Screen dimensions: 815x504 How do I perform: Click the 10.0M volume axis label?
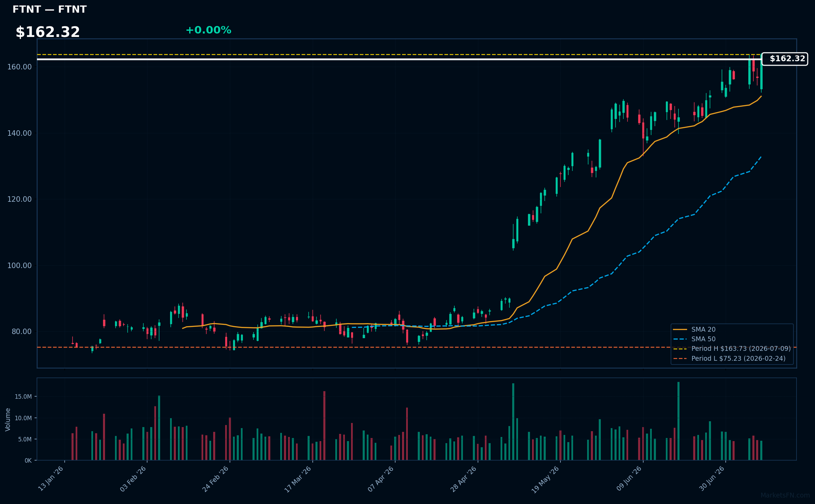(23, 418)
